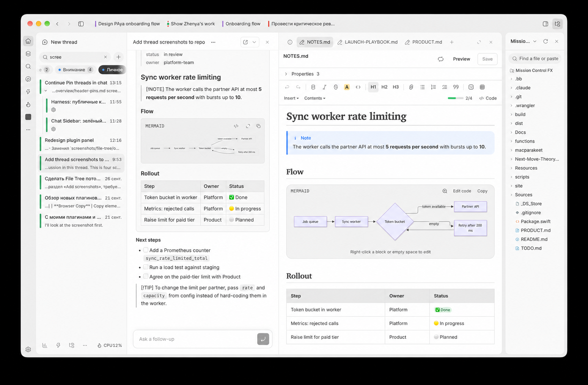
Task: Open Show Zhenya's work tab
Action: [191, 24]
